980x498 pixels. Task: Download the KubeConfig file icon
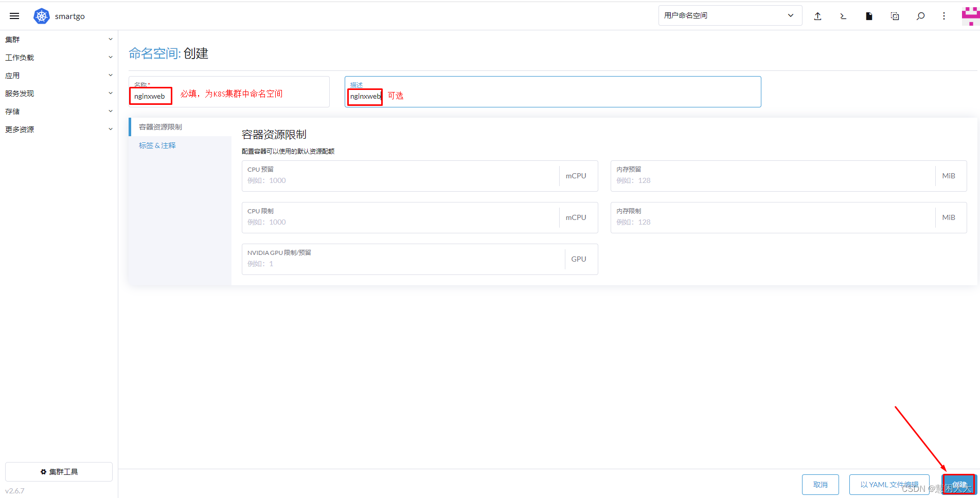click(x=869, y=16)
